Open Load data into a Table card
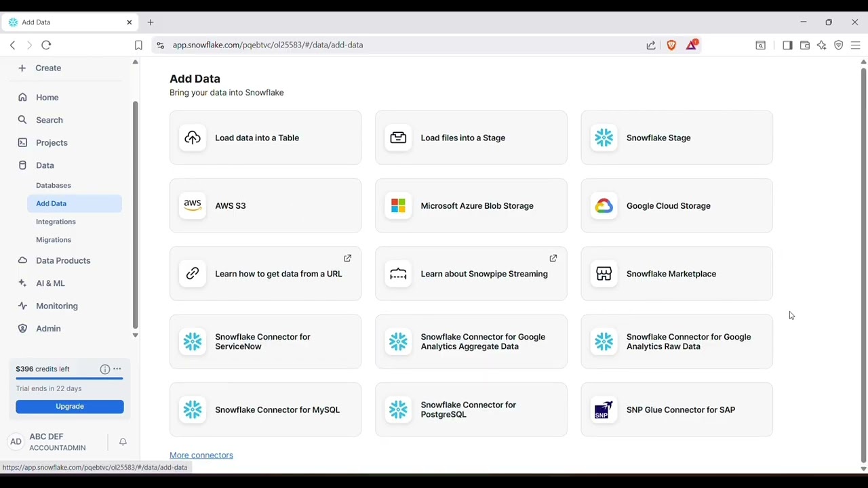This screenshot has height=488, width=868. (x=266, y=138)
